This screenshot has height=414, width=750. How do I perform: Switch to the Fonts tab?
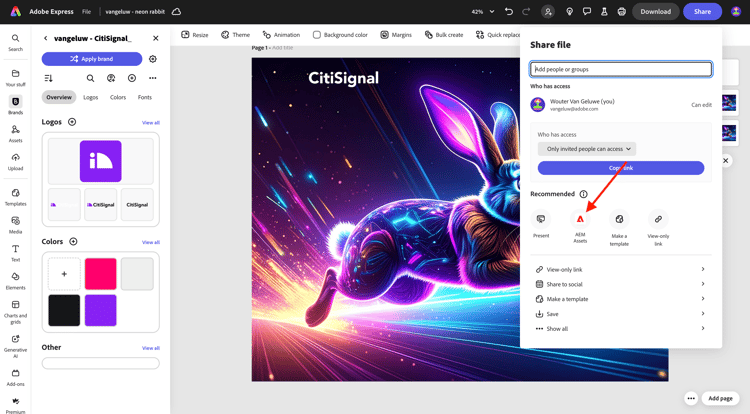coord(144,97)
